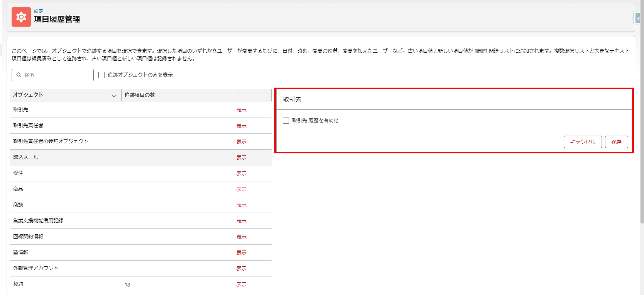Click the tracked count 18 for 契約
The height and width of the screenshot is (295, 644).
point(127,285)
